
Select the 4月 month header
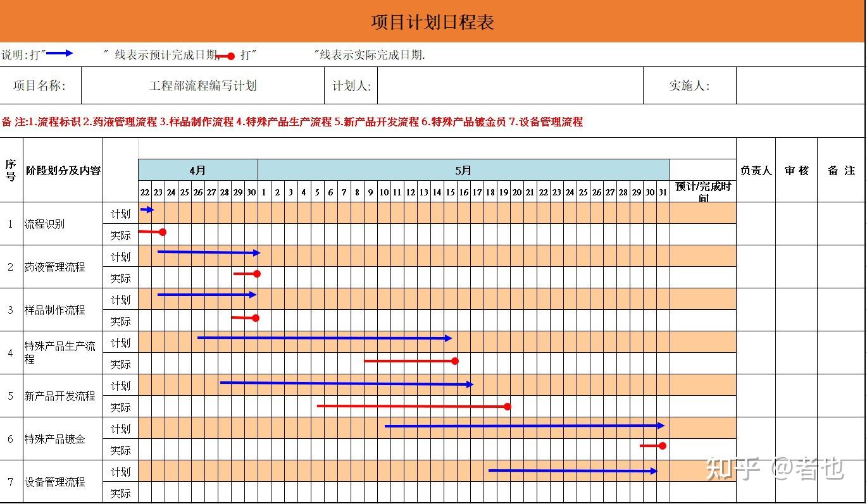(x=198, y=170)
